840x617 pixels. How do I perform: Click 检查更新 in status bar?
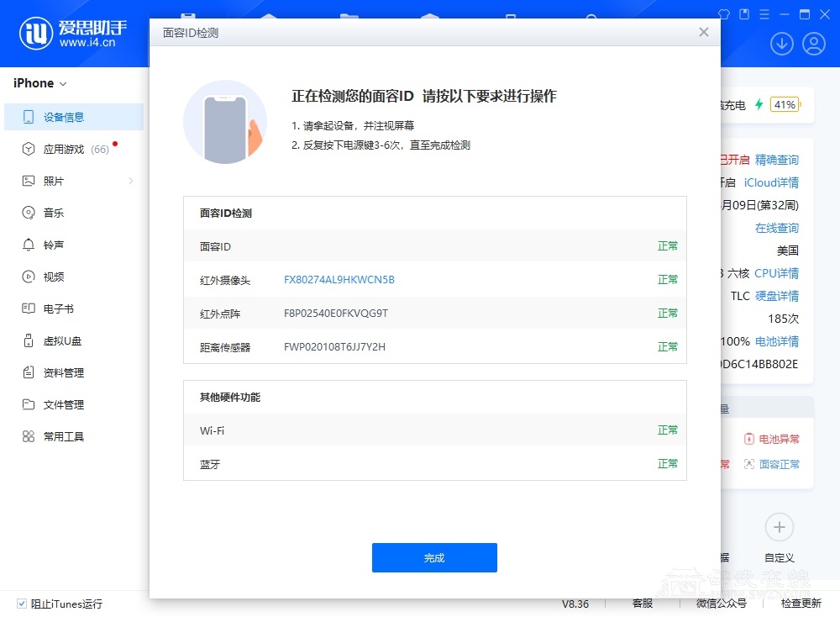(x=801, y=604)
